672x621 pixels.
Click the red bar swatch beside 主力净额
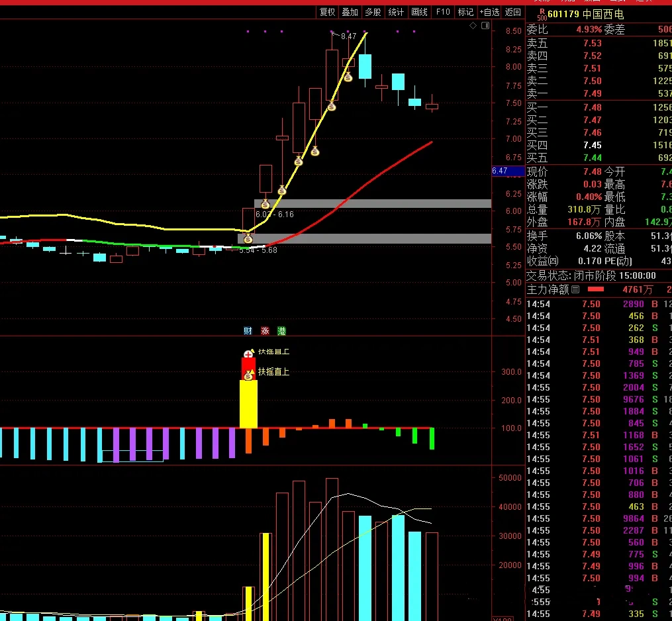pyautogui.click(x=596, y=289)
